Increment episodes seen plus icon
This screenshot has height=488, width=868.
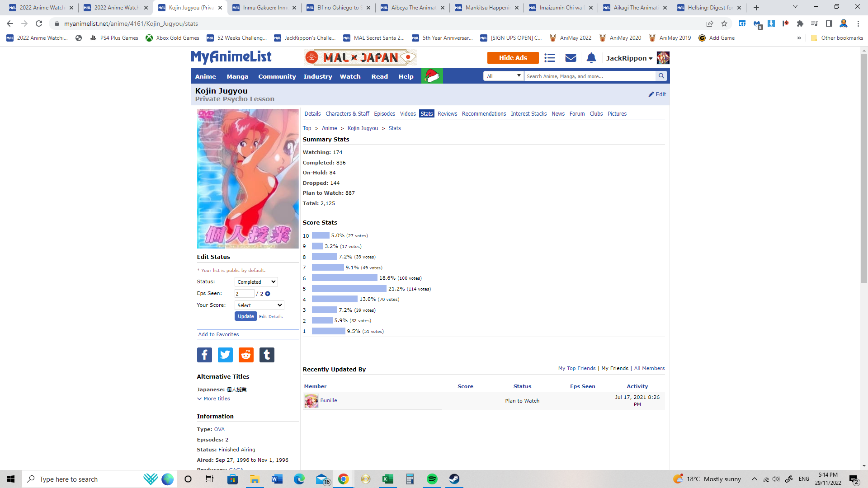point(268,294)
